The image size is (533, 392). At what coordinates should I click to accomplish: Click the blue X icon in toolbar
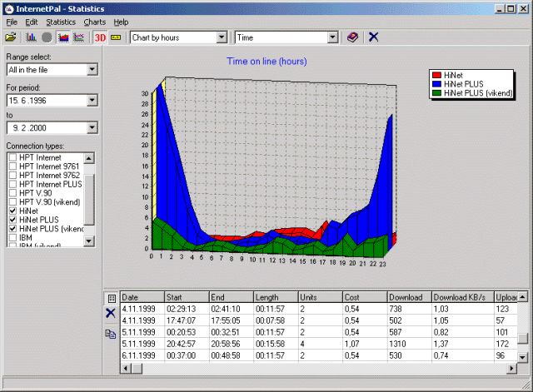pyautogui.click(x=373, y=37)
